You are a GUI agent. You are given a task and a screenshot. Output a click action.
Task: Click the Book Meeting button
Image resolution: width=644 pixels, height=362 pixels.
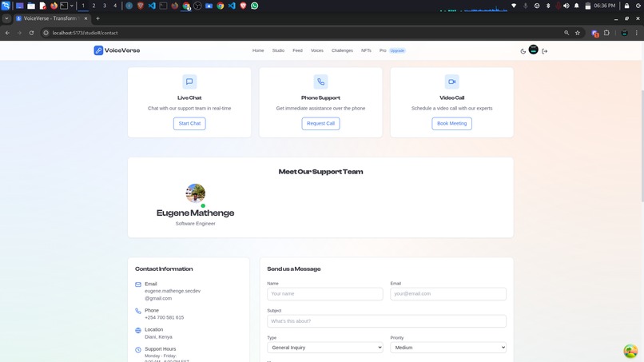451,124
